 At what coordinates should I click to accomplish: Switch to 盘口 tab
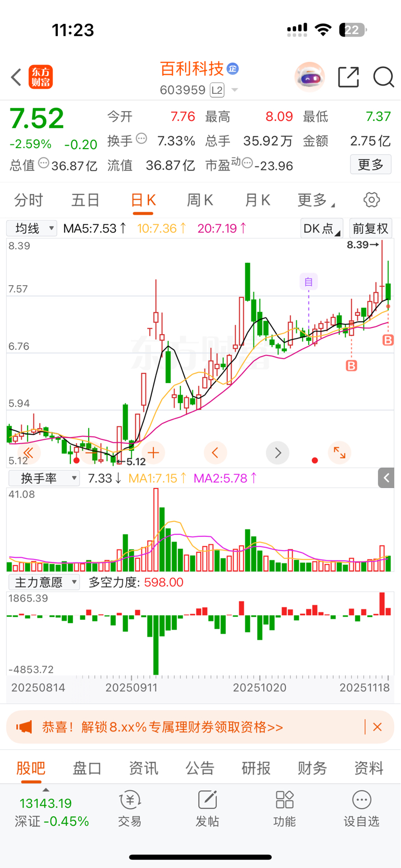point(87,768)
